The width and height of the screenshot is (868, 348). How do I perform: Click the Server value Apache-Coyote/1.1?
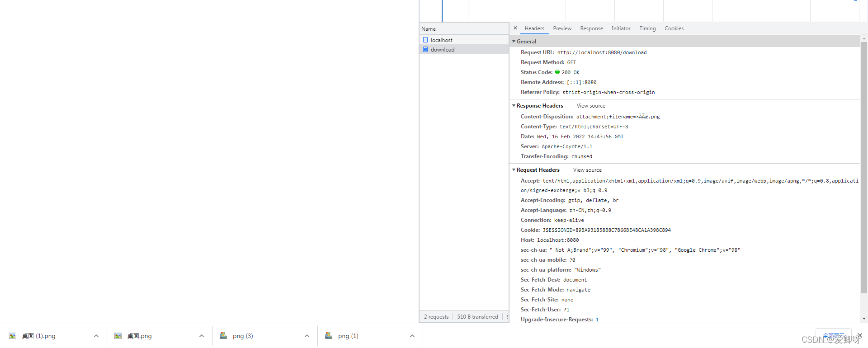(567, 146)
